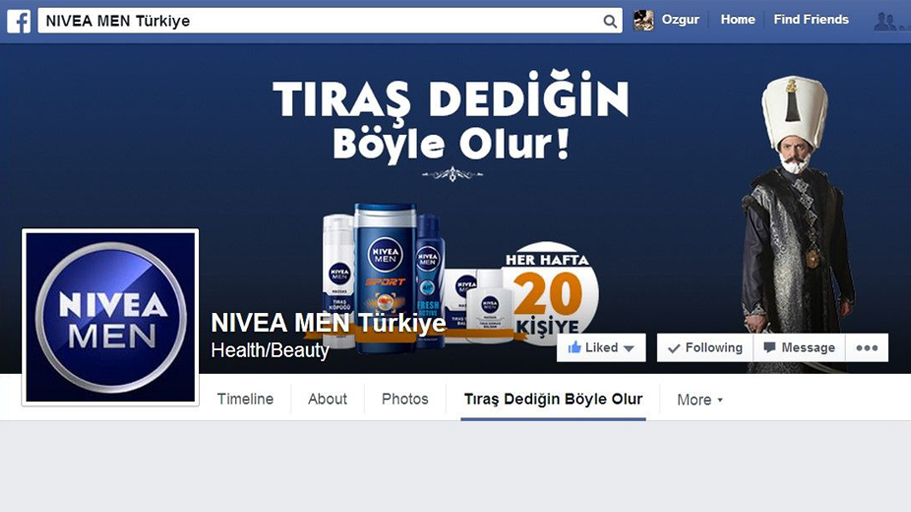Click the Health/Beauty category text

(x=270, y=350)
